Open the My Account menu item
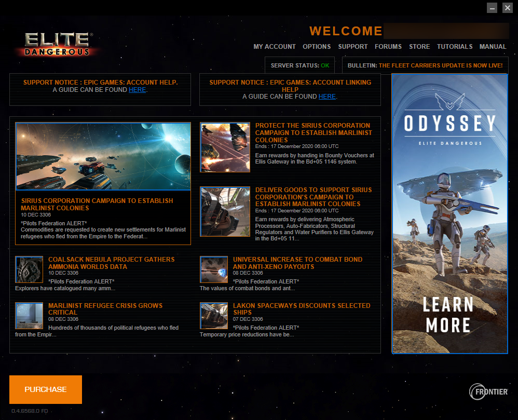518x420 pixels. [x=275, y=47]
